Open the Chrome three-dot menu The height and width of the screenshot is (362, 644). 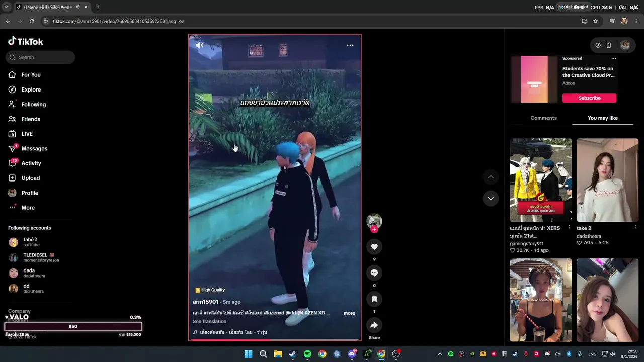click(636, 21)
